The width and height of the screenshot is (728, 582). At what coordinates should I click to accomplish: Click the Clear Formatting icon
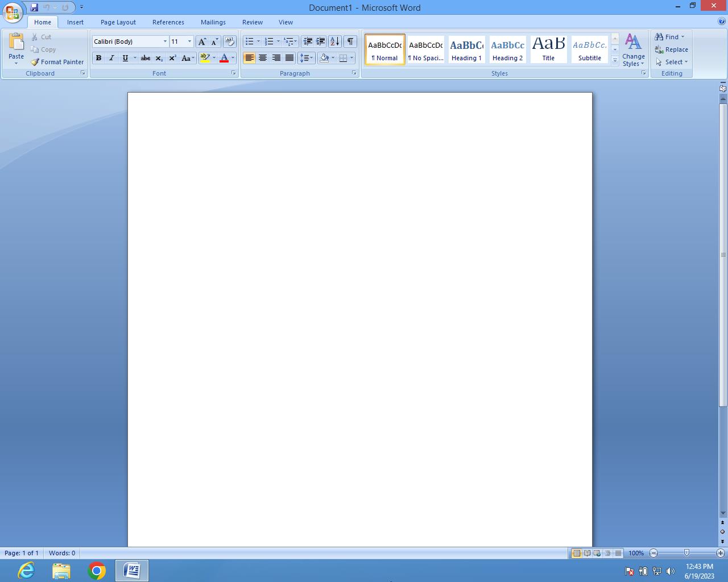pos(230,41)
